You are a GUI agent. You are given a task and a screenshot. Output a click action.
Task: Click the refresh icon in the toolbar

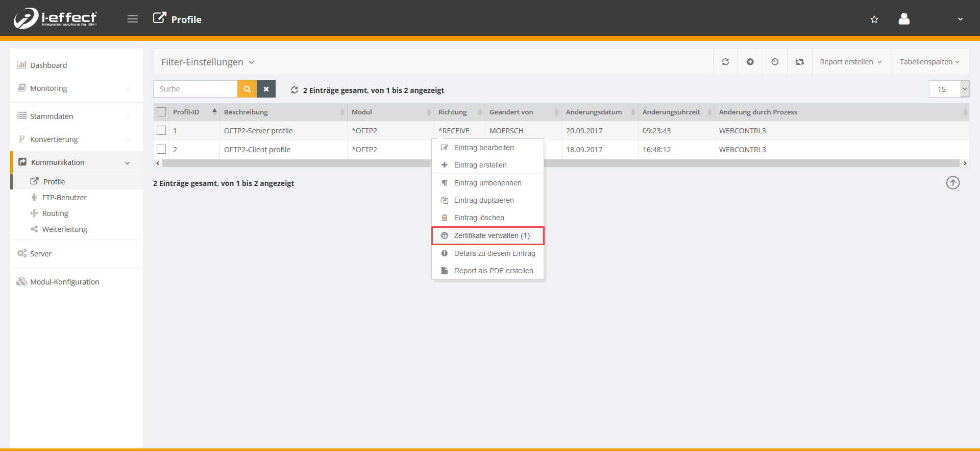(x=725, y=62)
